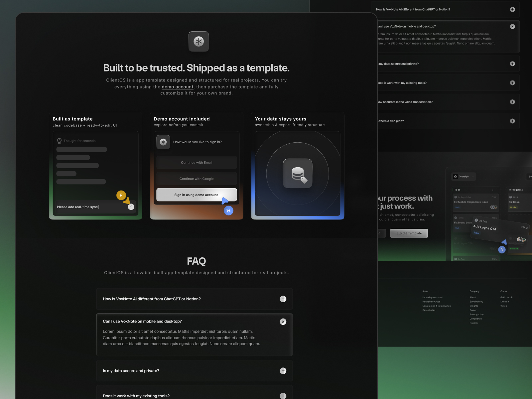Click the Built as template card title

(73, 119)
